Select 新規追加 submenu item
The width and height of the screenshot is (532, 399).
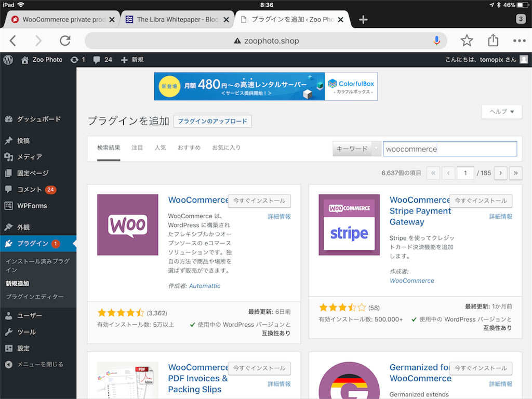click(17, 283)
